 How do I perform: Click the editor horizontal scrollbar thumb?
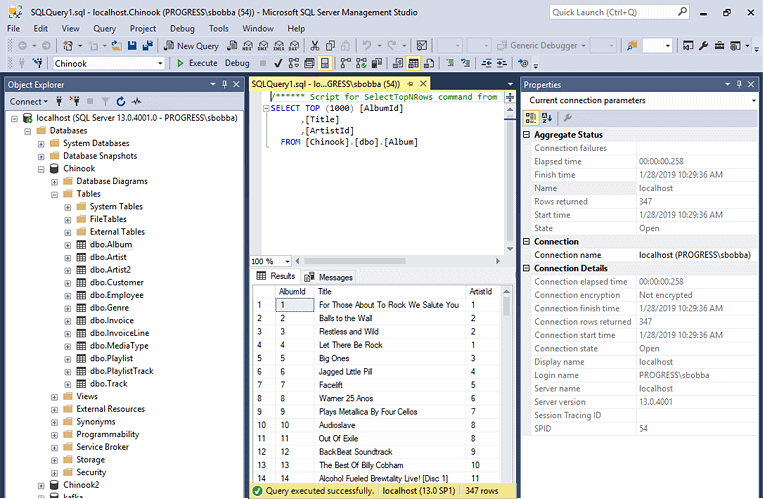pyautogui.click(x=355, y=261)
